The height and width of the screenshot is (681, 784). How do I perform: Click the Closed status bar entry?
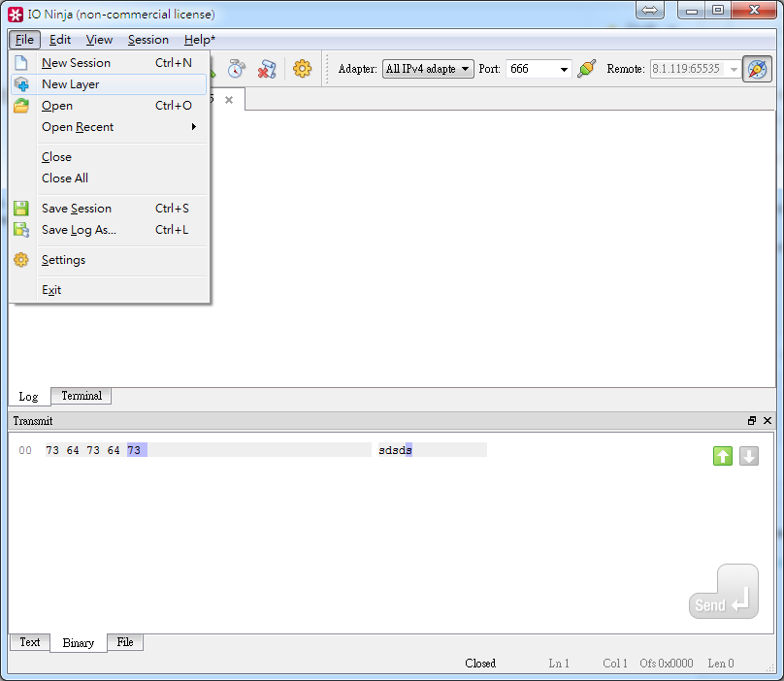480,663
